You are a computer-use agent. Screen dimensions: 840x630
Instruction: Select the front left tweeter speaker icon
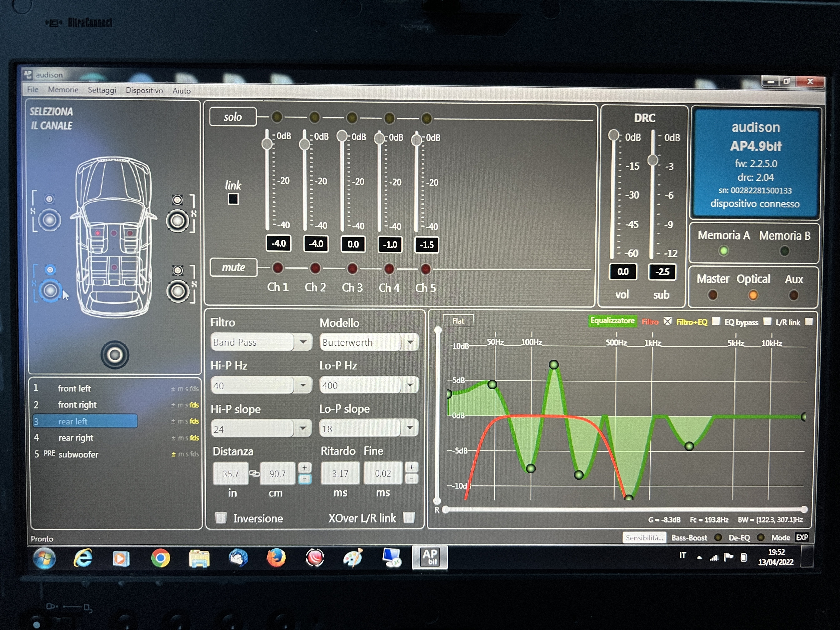(49, 199)
